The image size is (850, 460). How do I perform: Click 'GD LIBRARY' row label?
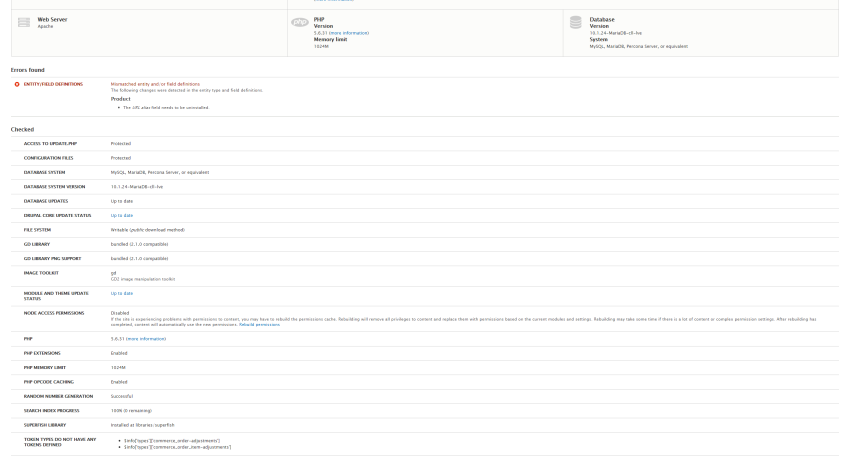tap(37, 244)
